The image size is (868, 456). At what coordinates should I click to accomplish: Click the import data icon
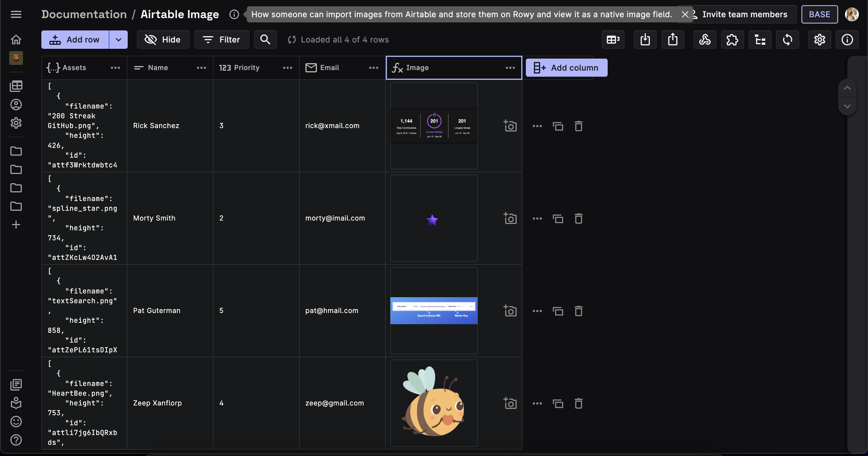[x=645, y=40]
